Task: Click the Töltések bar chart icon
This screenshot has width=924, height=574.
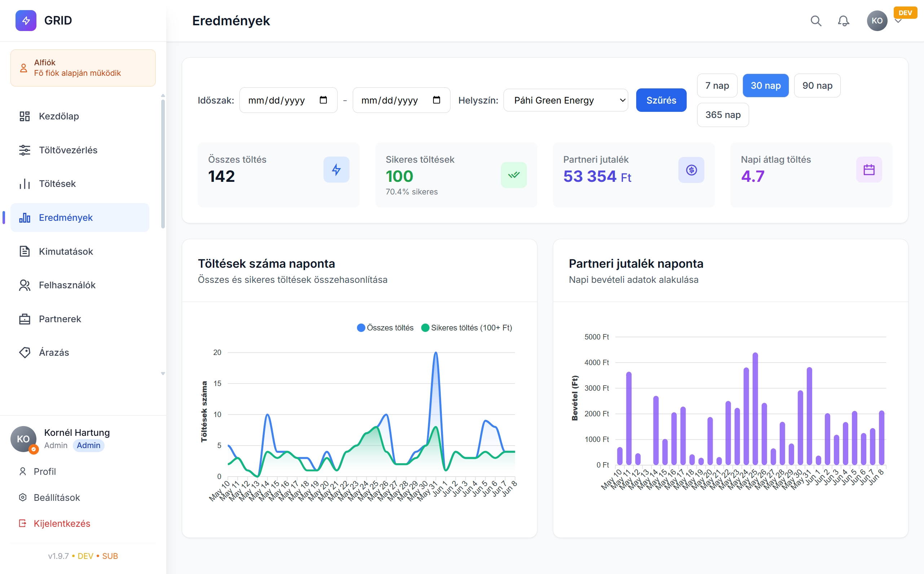Action: [25, 184]
